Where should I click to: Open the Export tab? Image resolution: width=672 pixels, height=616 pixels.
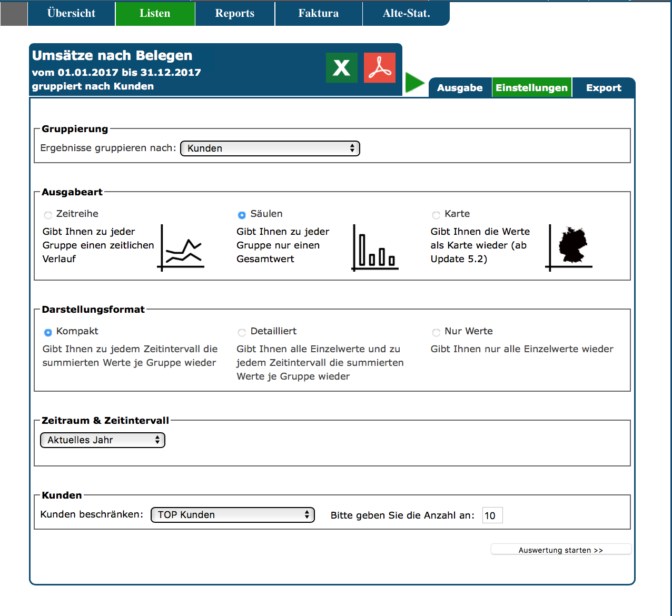point(604,88)
